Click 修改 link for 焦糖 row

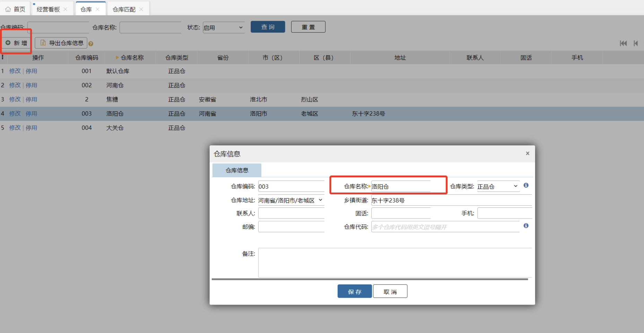[x=15, y=100]
